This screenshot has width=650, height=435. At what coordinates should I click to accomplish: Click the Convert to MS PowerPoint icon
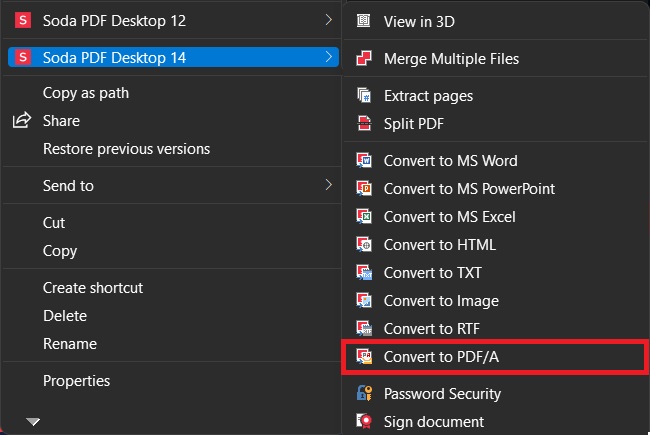(364, 188)
